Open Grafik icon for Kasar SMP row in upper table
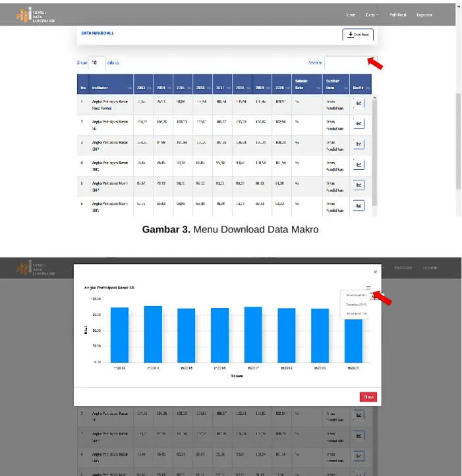Viewport: 462px width, 476px height. point(359,144)
